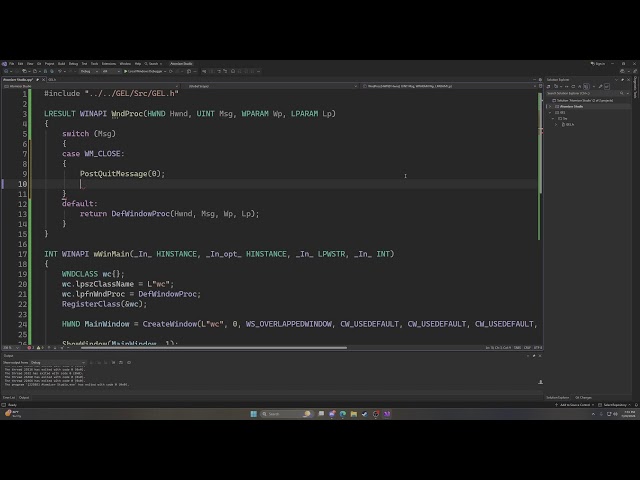Switch to the GEL.h editor tab

pos(52,80)
